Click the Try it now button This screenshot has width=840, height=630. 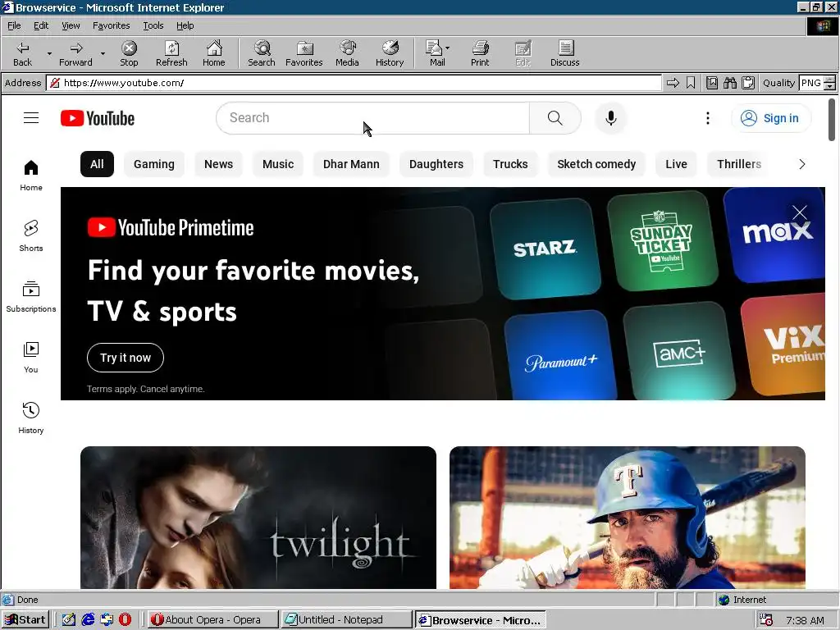tap(126, 358)
